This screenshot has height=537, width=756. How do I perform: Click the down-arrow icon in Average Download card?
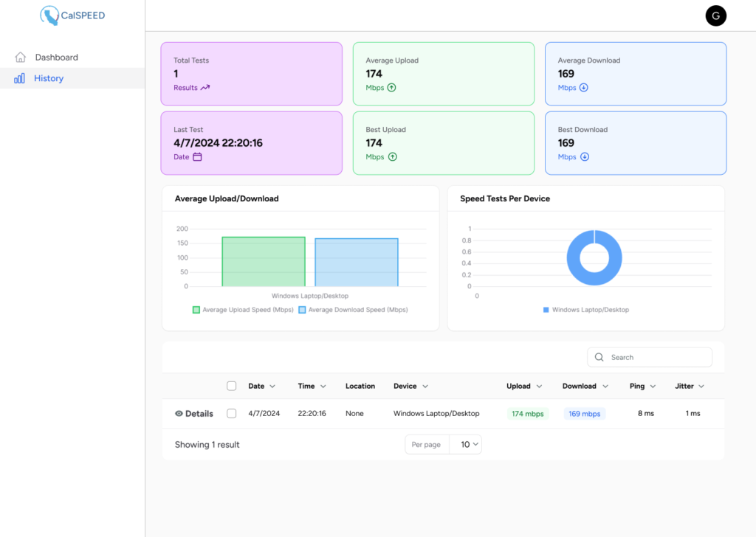tap(584, 88)
